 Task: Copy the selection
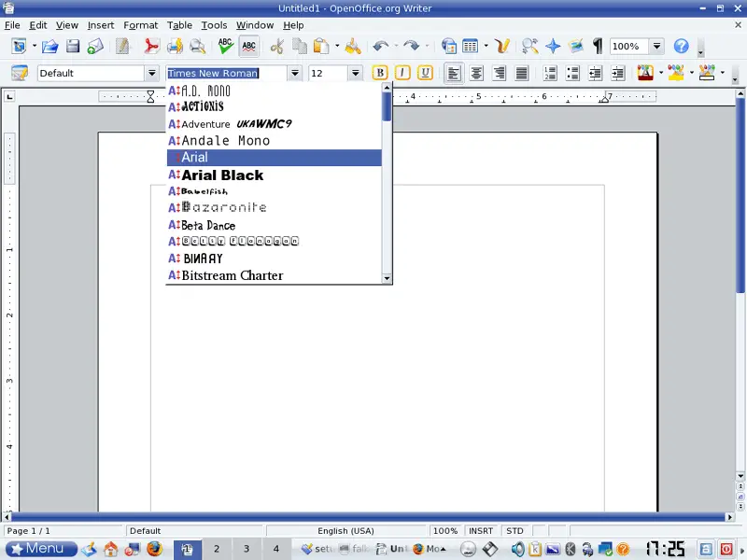[x=300, y=46]
